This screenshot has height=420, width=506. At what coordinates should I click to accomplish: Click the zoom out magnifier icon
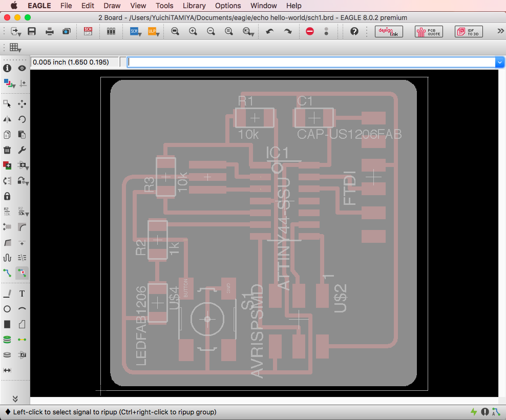pos(210,31)
